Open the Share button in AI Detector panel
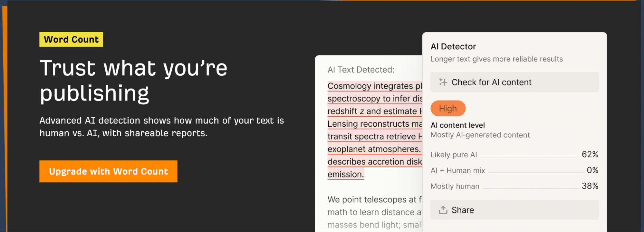This screenshot has width=644, height=232. pyautogui.click(x=514, y=210)
